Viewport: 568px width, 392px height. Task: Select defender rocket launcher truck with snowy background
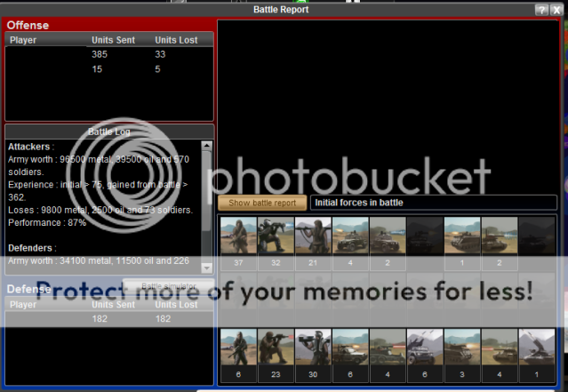coord(425,356)
